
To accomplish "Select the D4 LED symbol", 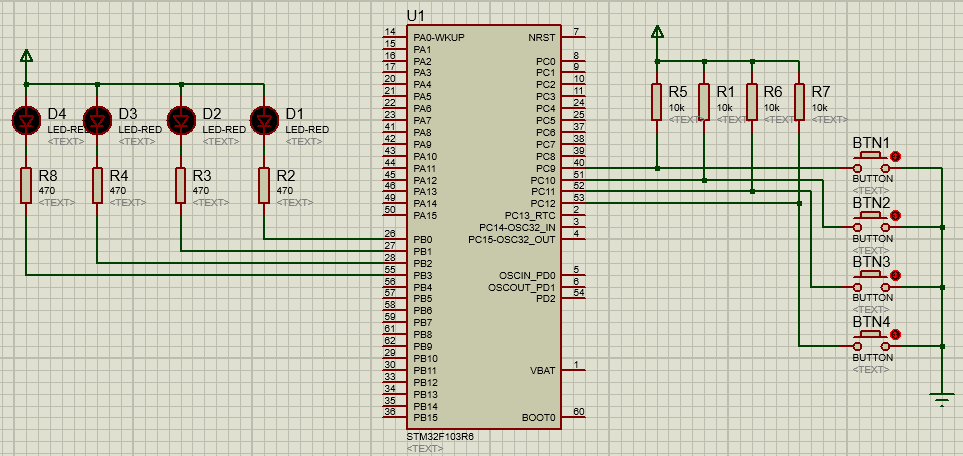I will (26, 120).
